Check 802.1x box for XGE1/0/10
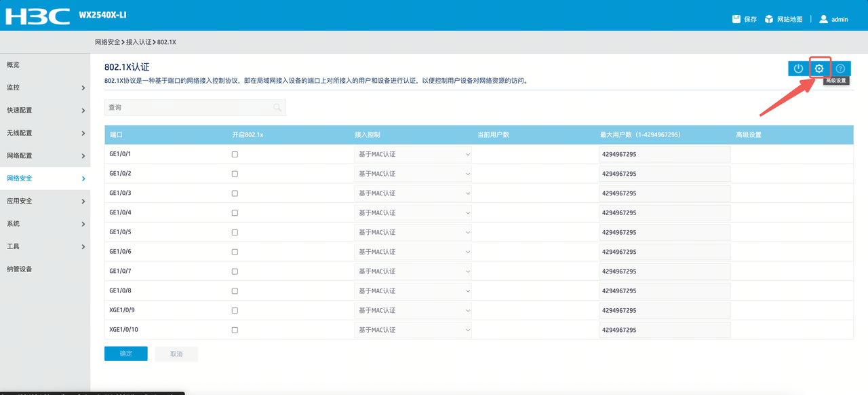 click(235, 330)
